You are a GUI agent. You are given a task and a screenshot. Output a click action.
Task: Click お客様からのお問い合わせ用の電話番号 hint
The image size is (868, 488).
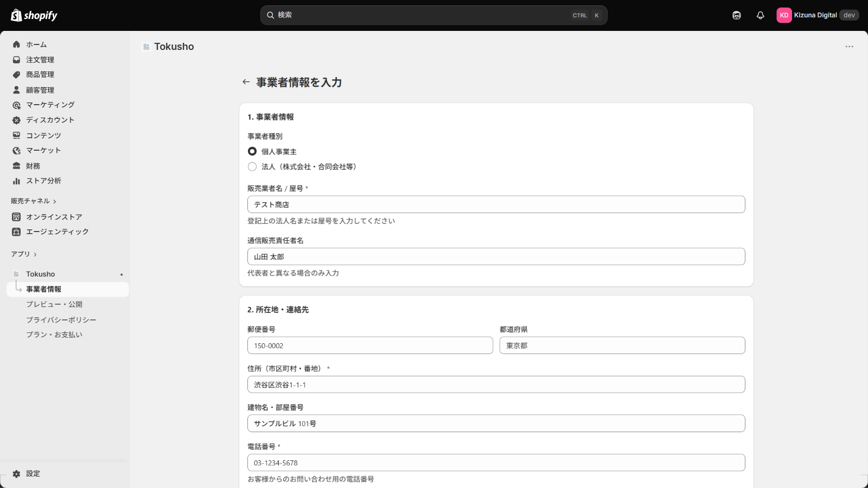[x=311, y=479]
